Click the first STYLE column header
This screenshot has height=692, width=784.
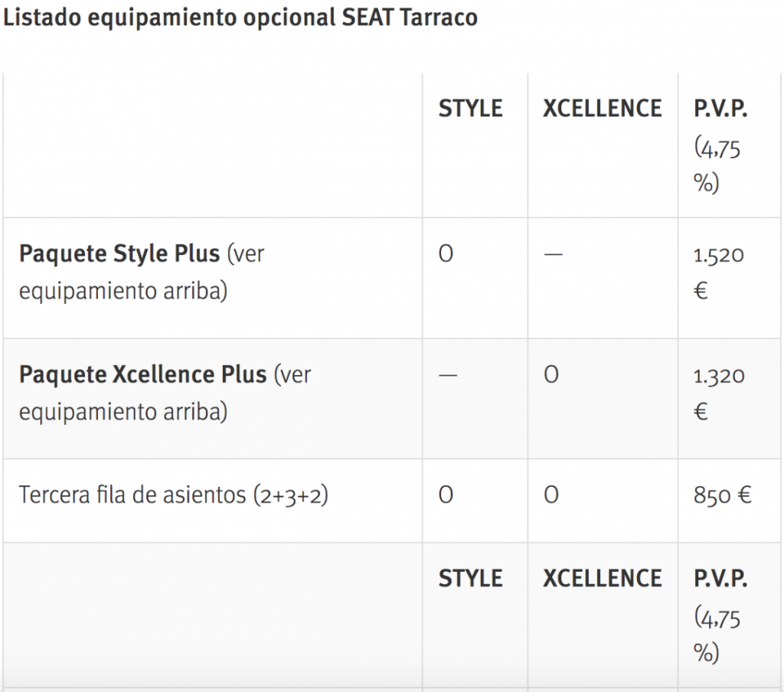pyautogui.click(x=470, y=109)
